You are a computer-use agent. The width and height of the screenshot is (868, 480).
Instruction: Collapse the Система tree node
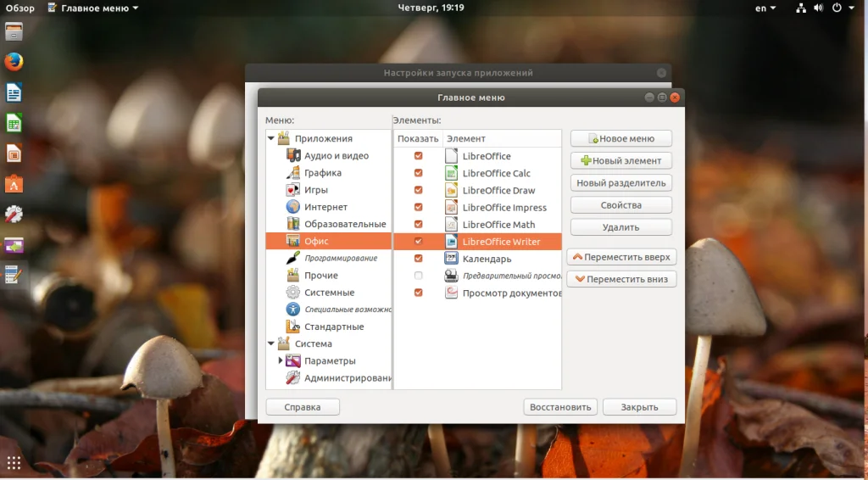(271, 343)
